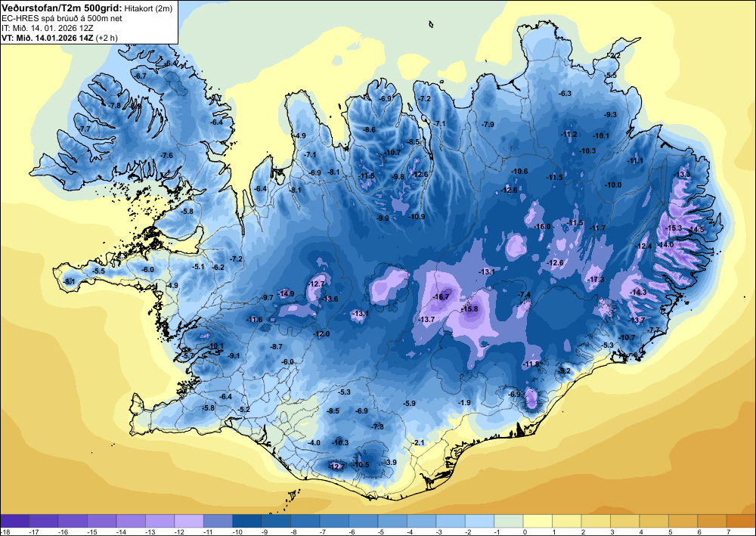The height and width of the screenshot is (536, 756).
Task: Click the -9.2 temperature label
Action: [x=564, y=370]
